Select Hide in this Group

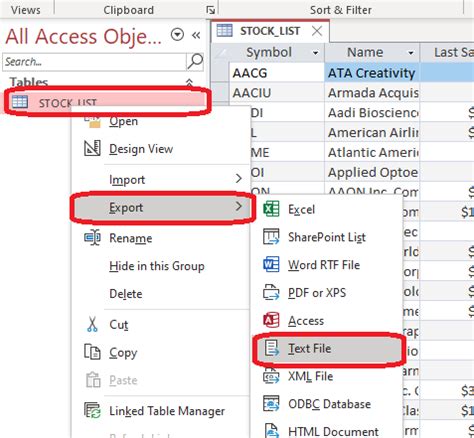tap(157, 266)
